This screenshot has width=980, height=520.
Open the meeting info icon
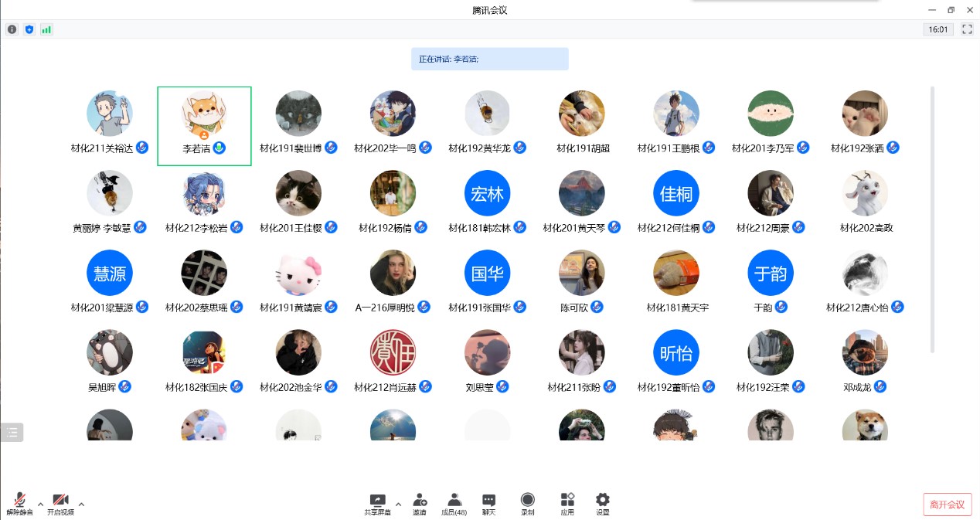[x=12, y=29]
